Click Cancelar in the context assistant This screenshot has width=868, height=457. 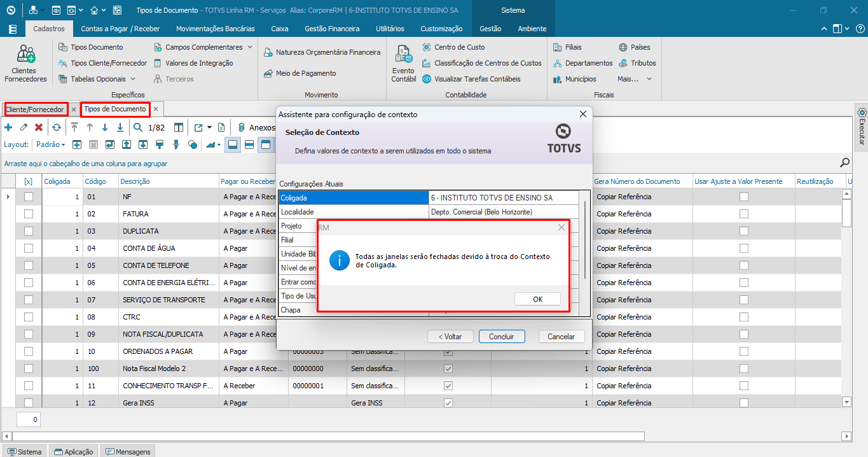point(561,337)
